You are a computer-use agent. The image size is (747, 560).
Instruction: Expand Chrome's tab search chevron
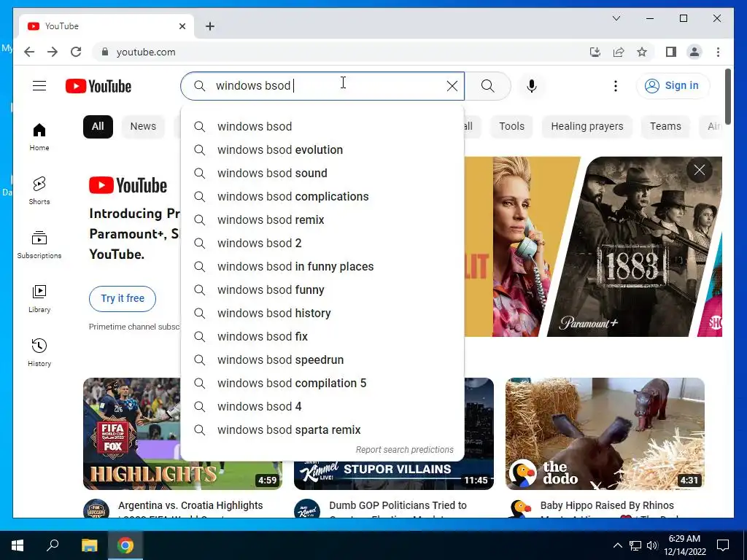click(x=616, y=18)
